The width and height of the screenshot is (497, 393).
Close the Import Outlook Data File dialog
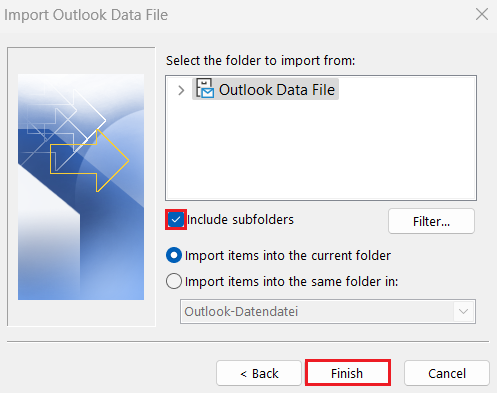pos(482,14)
